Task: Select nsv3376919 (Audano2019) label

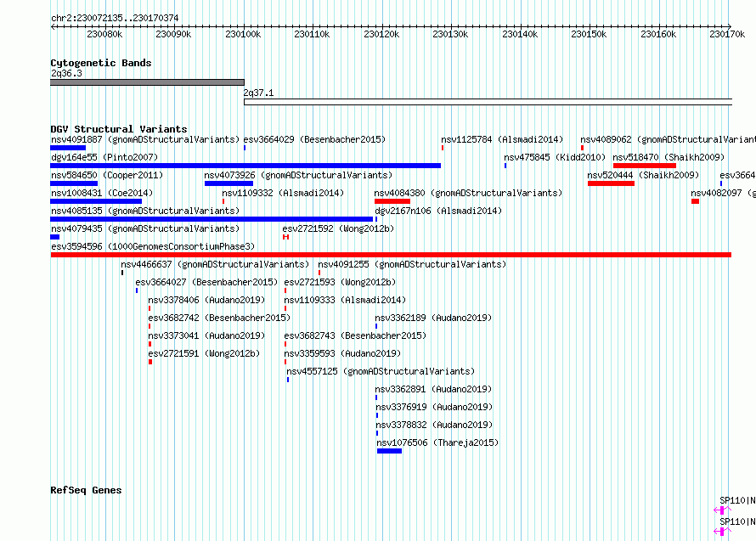Action: pos(434,407)
